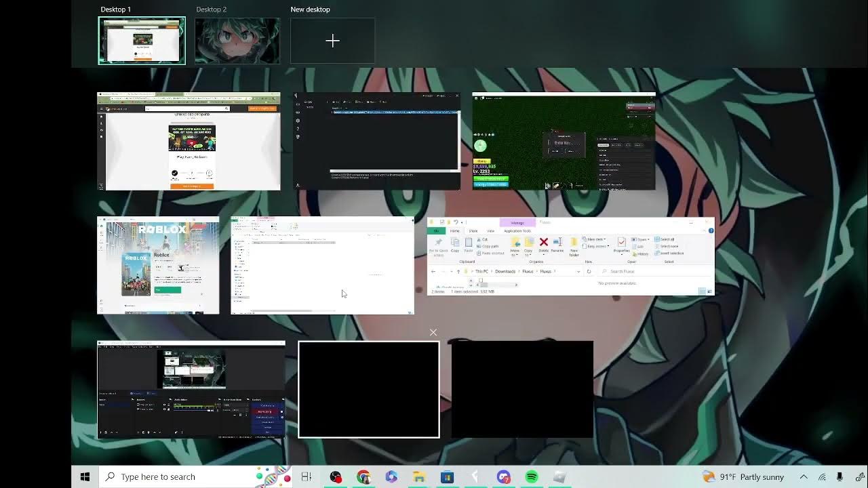Open Google Chrome from the taskbar
Image resolution: width=868 pixels, height=488 pixels.
click(x=363, y=476)
